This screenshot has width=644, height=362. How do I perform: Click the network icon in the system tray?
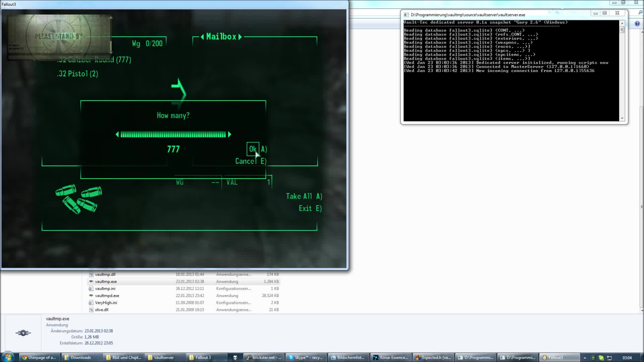pos(609,358)
